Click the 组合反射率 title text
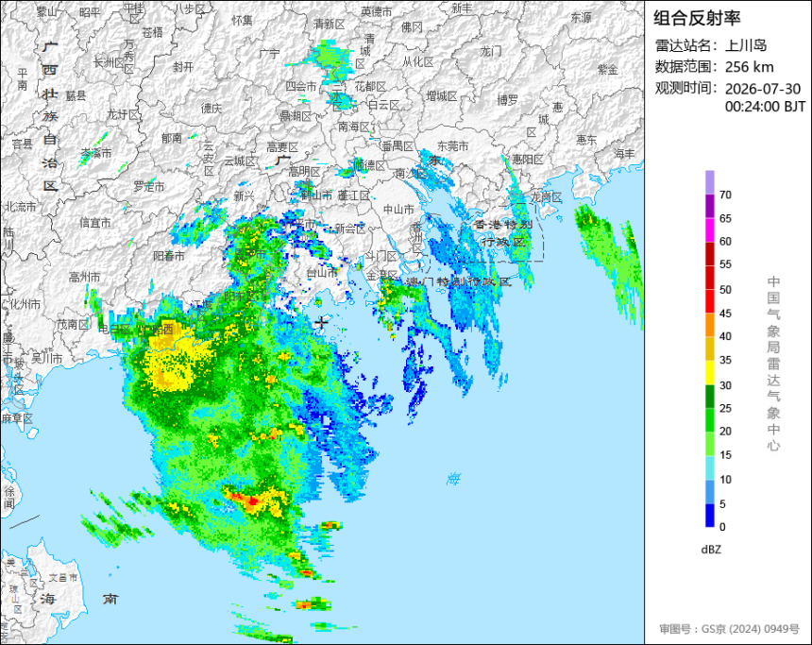The image size is (812, 645). point(697,18)
